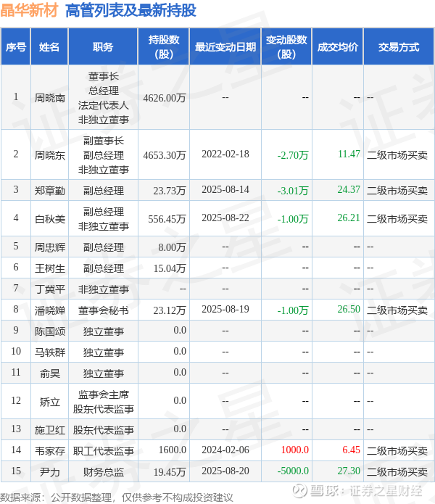
Task: Select the name 丁冀平
Action: point(50,289)
